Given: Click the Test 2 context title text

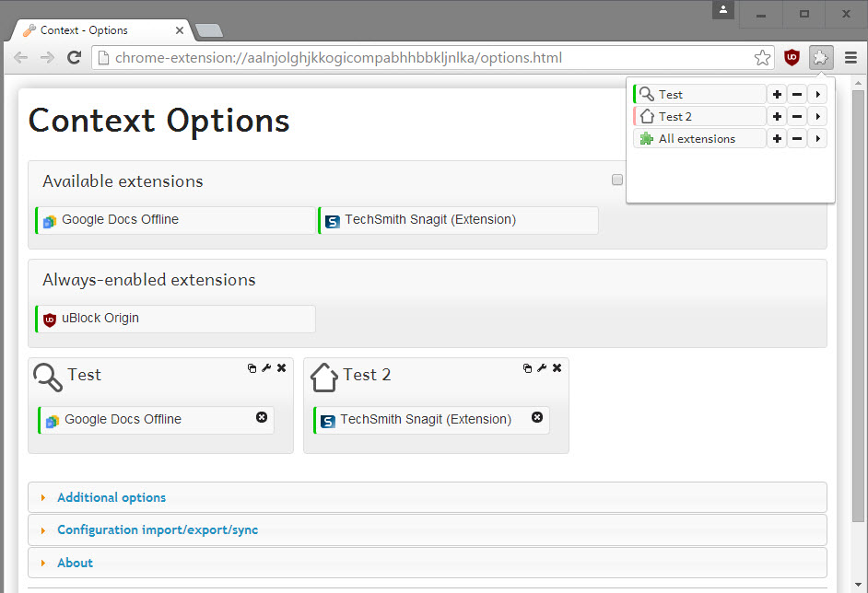Looking at the screenshot, I should click(x=367, y=375).
